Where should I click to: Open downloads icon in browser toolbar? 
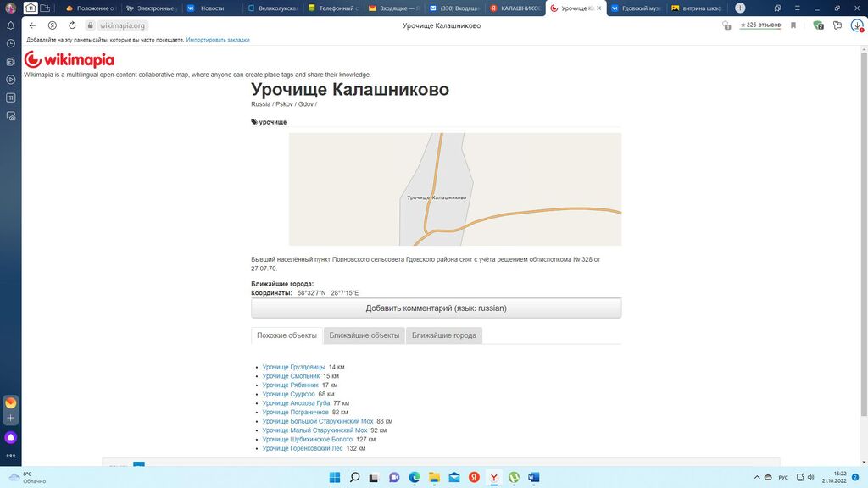(x=856, y=25)
